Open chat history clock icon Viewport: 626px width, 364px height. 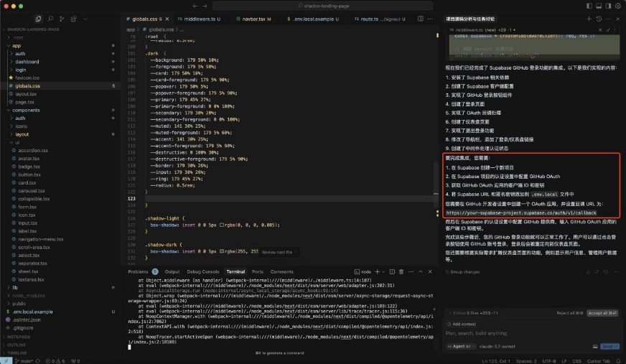coord(599,19)
